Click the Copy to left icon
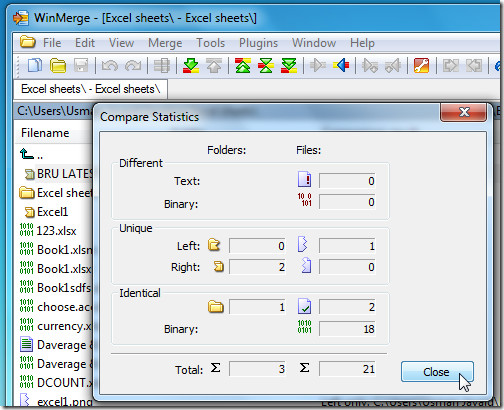Viewport: 504px width, 410px height. pos(341,65)
